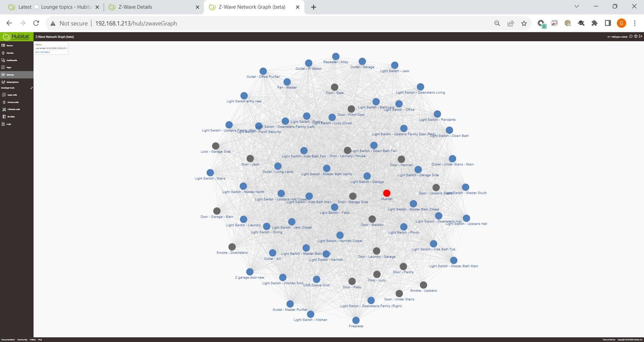This screenshot has width=644, height=342.
Task: Open Terms of Service footer link
Action: coord(609,340)
